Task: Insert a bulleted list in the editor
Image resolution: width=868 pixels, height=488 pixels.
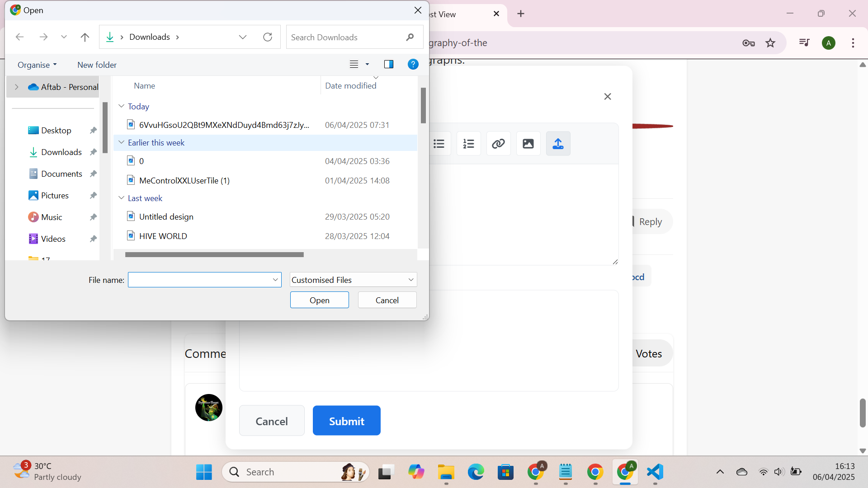Action: pyautogui.click(x=439, y=144)
